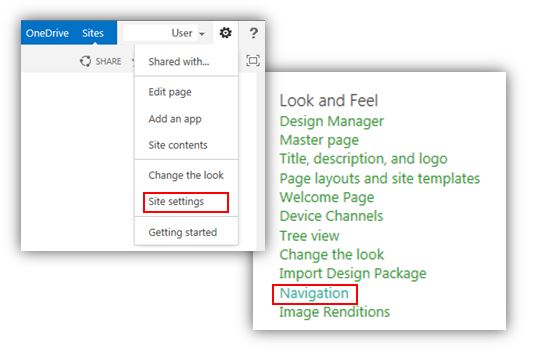Image resolution: width=540 pixels, height=360 pixels.
Task: Click the Look and Feel heading
Action: [x=329, y=101]
